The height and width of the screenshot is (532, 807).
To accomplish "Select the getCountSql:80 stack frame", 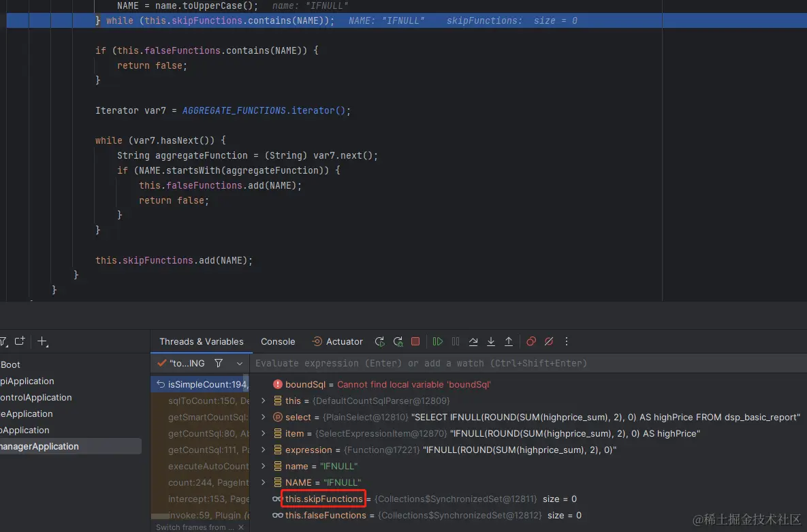I will 200,434.
